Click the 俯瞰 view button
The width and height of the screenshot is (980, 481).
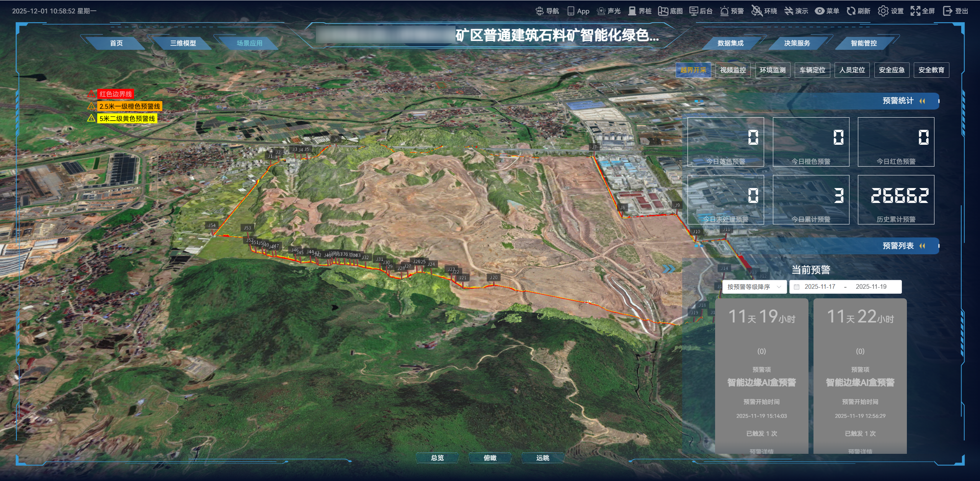[x=490, y=458]
